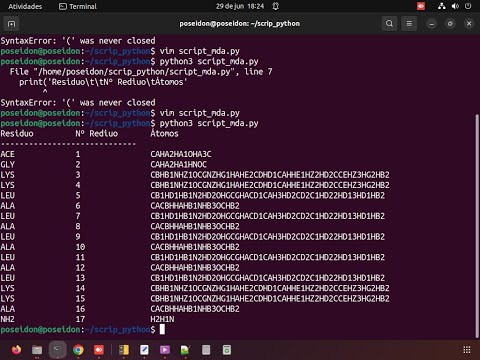This screenshot has height=360, width=480.
Task: Open the Files manager from the dock
Action: [x=37, y=350]
